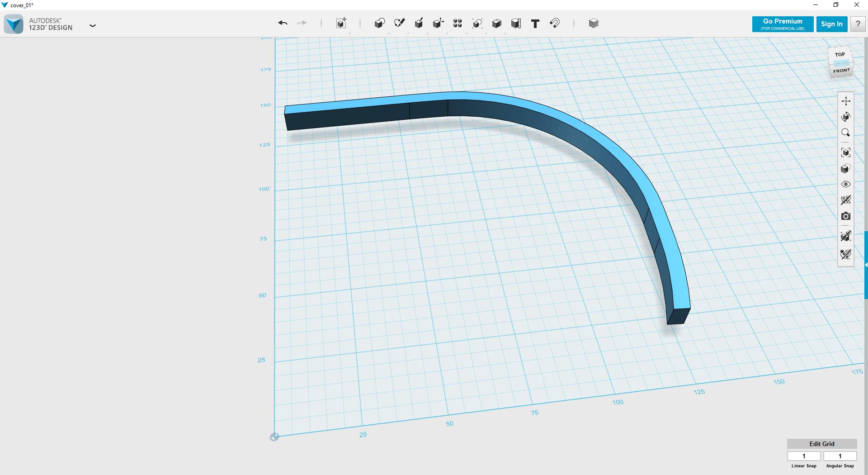Select the Sketch tool
Screen dimensions: 868x475
[399, 23]
